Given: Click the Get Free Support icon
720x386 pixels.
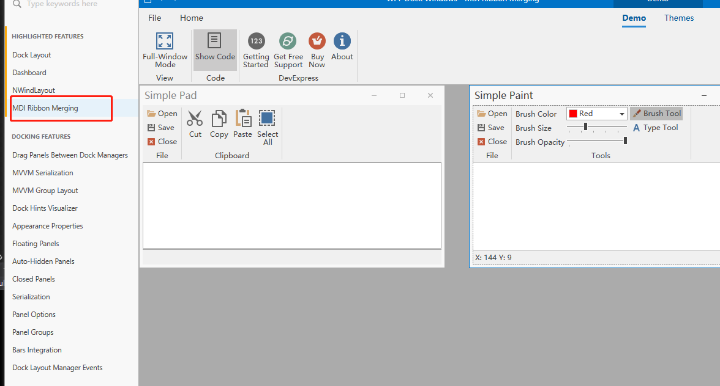Looking at the screenshot, I should click(288, 41).
